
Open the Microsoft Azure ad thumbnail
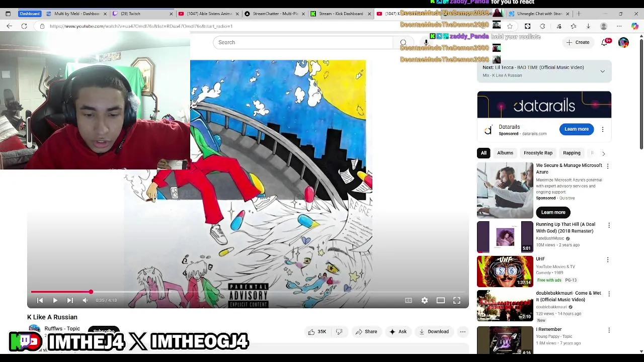coord(505,190)
